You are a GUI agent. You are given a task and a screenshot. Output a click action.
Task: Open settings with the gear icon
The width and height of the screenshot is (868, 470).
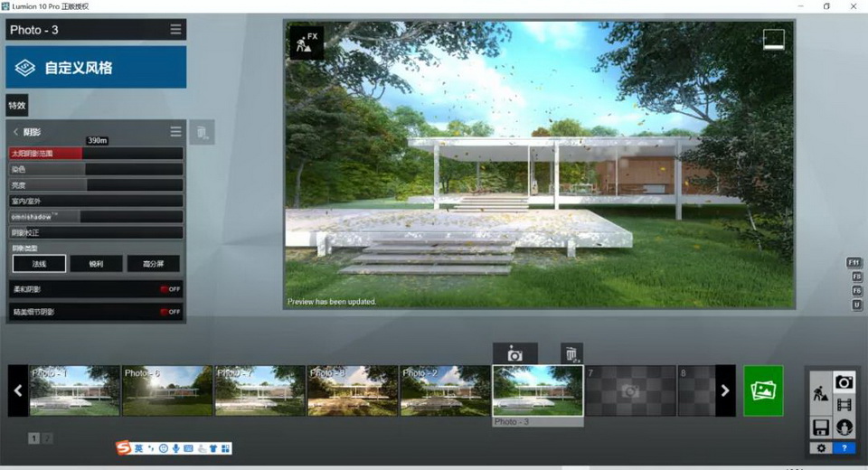pos(821,448)
